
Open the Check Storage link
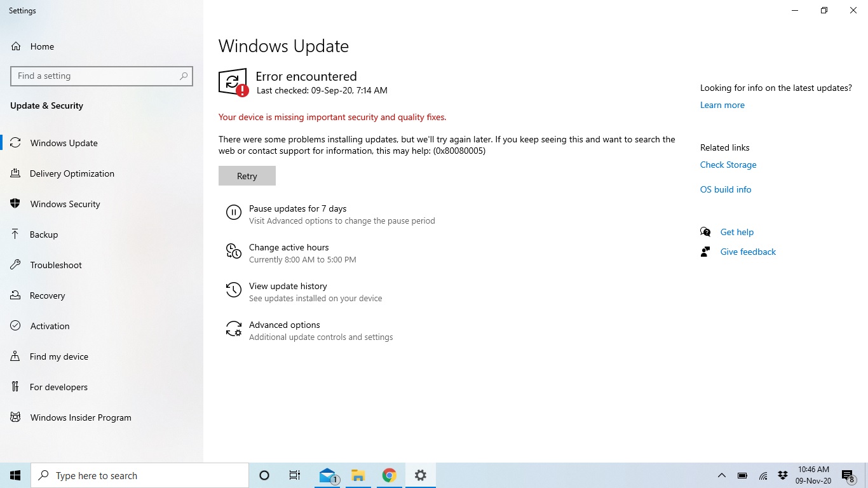[728, 165]
